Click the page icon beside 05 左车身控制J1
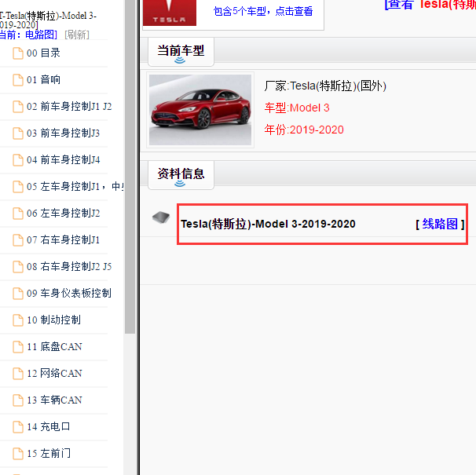The height and width of the screenshot is (475, 476). coord(18,187)
